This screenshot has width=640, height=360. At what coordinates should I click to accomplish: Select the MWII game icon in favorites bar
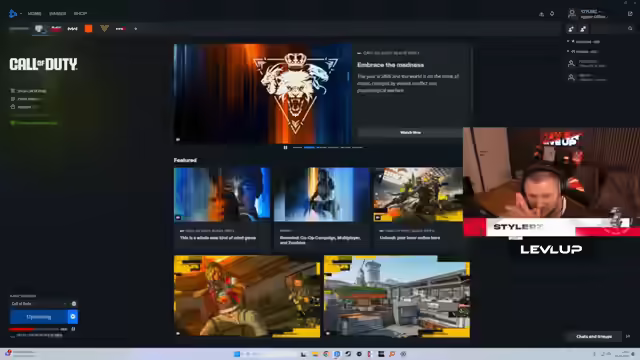(x=72, y=29)
